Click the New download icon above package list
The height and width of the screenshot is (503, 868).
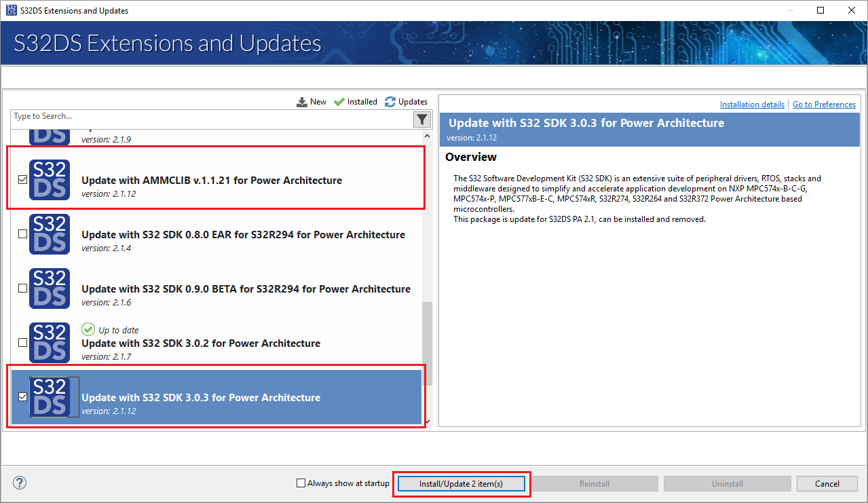pyautogui.click(x=302, y=101)
